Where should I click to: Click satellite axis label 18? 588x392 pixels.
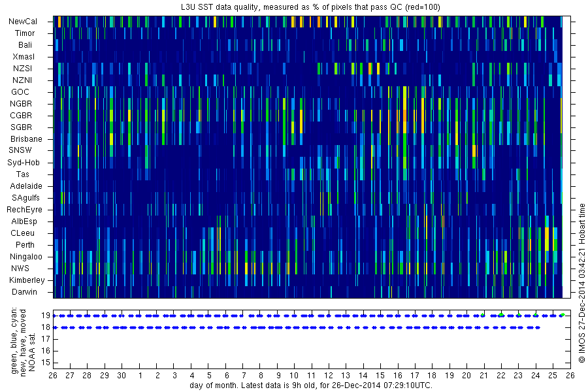click(x=46, y=327)
